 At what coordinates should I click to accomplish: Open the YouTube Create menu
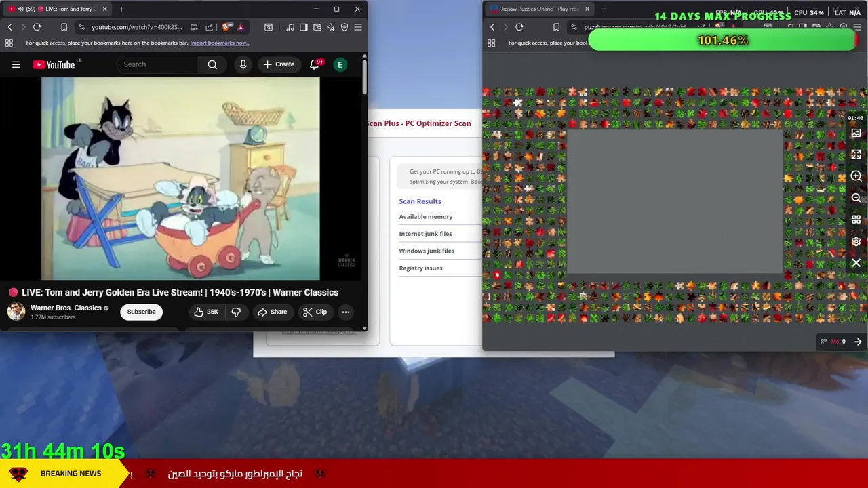(279, 64)
